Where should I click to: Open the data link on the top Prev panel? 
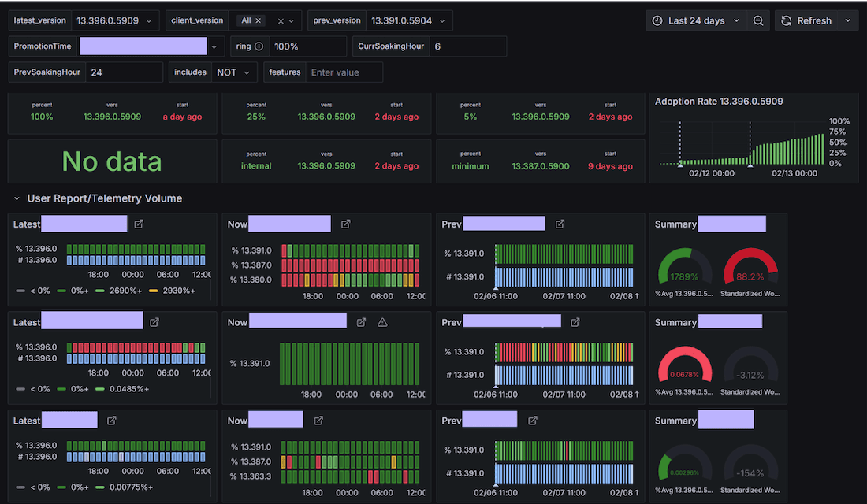(x=559, y=224)
